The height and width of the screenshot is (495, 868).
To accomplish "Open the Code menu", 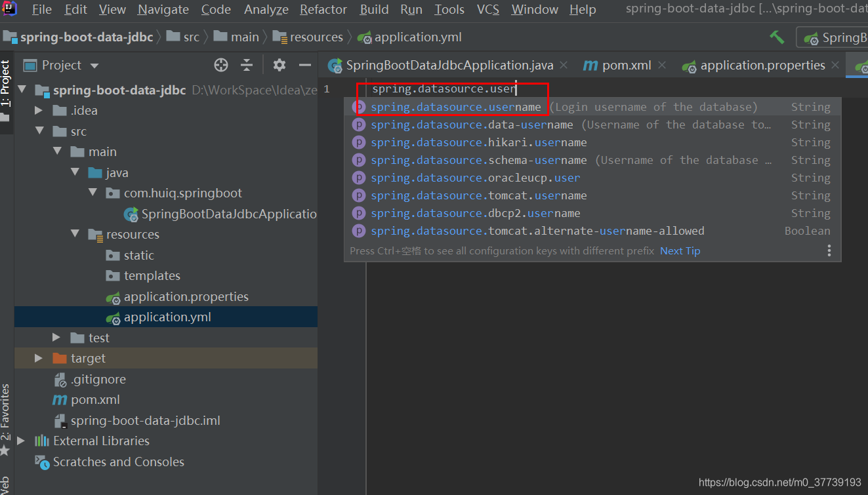I will pos(216,9).
